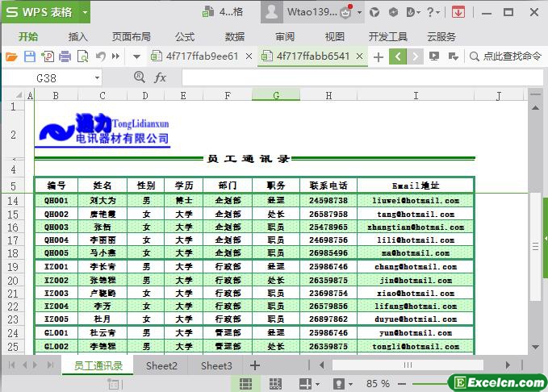The height and width of the screenshot is (392, 548).
Task: Open the 插入 ribbon tab
Action: pos(78,36)
